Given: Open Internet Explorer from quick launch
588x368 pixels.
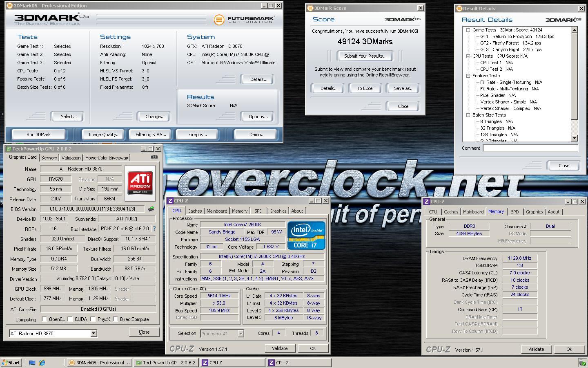Looking at the screenshot, I should tap(42, 363).
